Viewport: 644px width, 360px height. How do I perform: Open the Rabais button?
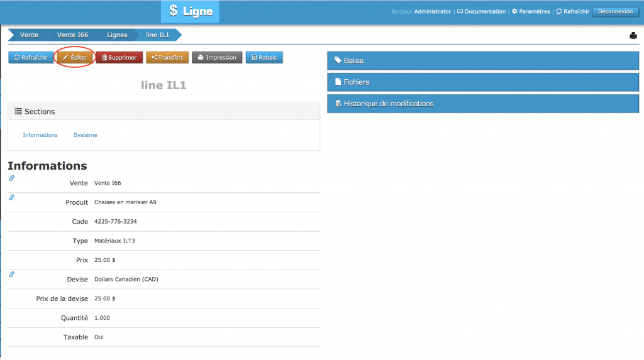tap(264, 58)
